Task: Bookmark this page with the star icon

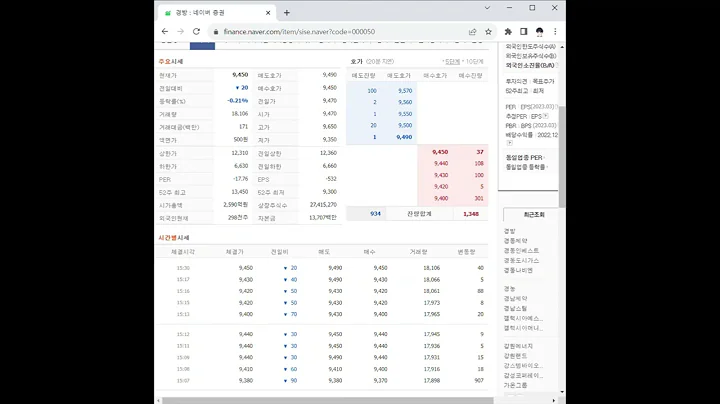Action: [x=488, y=32]
